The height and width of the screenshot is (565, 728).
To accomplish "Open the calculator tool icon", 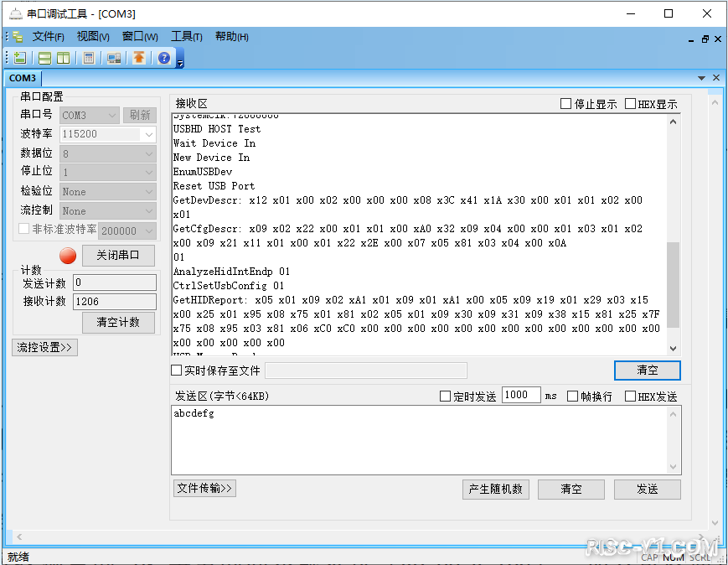I will (89, 58).
